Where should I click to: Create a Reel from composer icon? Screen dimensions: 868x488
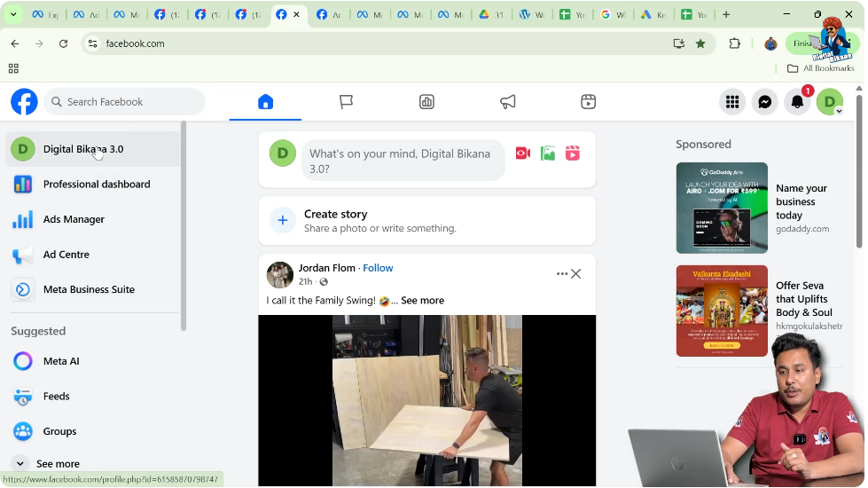pyautogui.click(x=573, y=153)
